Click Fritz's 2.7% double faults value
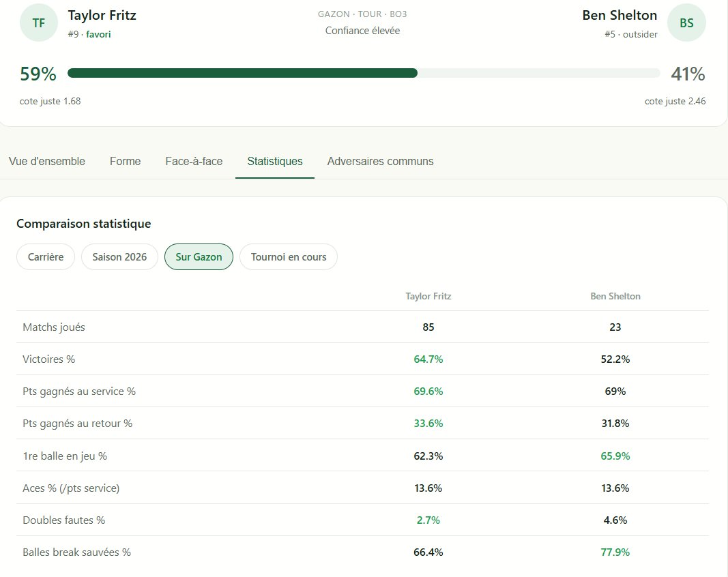The height and width of the screenshot is (577, 728). point(428,520)
